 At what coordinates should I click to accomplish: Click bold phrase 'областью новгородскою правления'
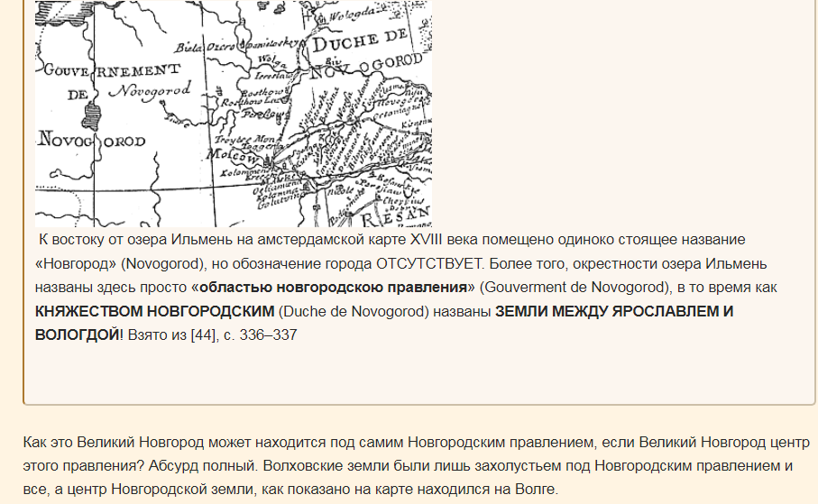(333, 288)
